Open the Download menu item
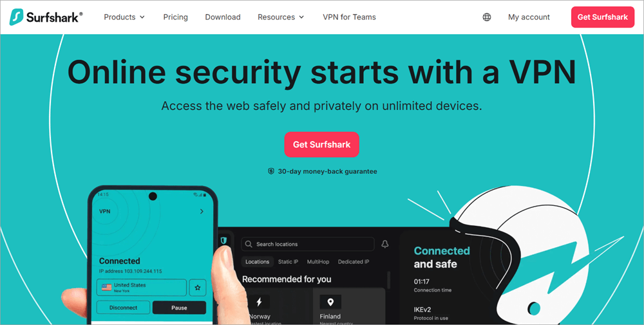 [x=223, y=17]
